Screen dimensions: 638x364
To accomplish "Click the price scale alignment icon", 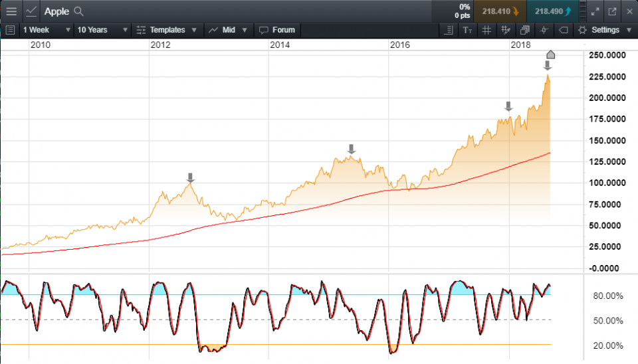I will [449, 30].
